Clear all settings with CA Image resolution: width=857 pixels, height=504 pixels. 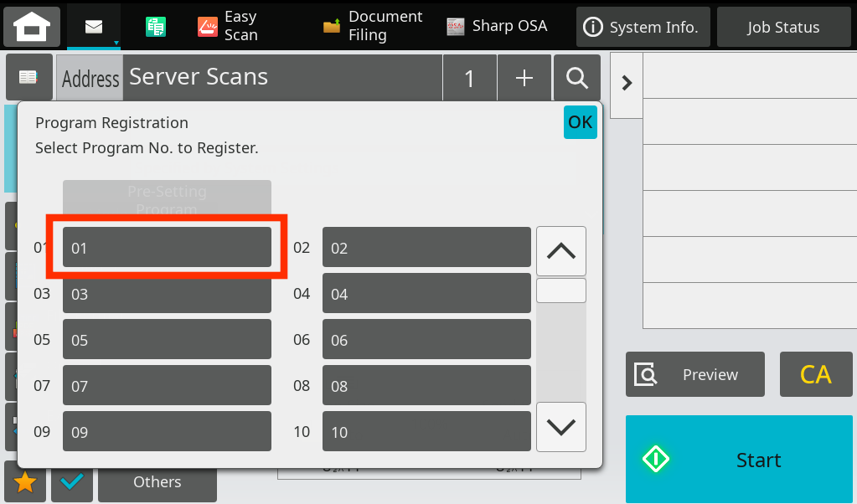(x=815, y=374)
